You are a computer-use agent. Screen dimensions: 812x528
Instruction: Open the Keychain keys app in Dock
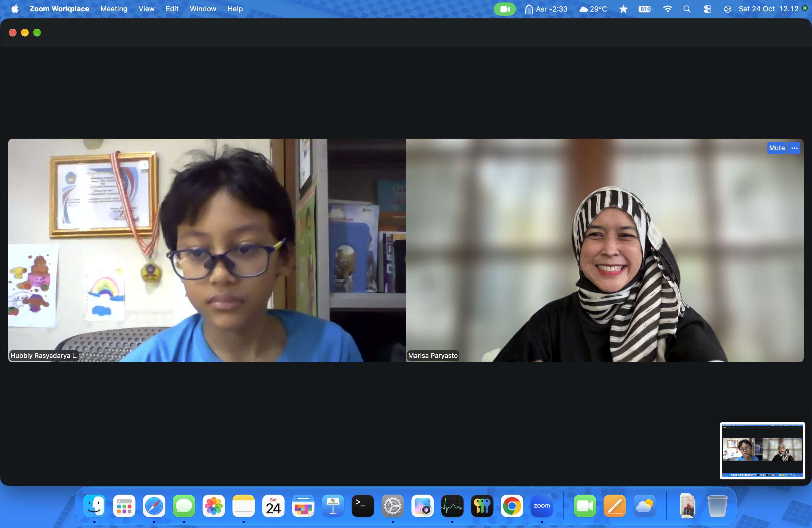coord(482,506)
